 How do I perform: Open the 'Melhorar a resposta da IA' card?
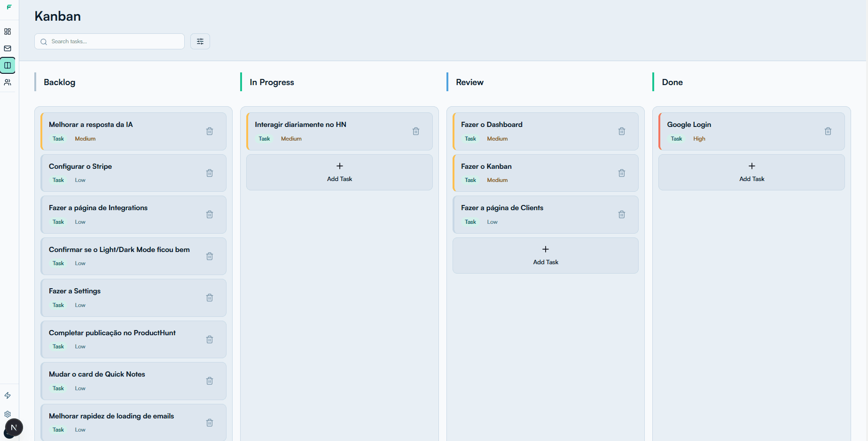(133, 131)
